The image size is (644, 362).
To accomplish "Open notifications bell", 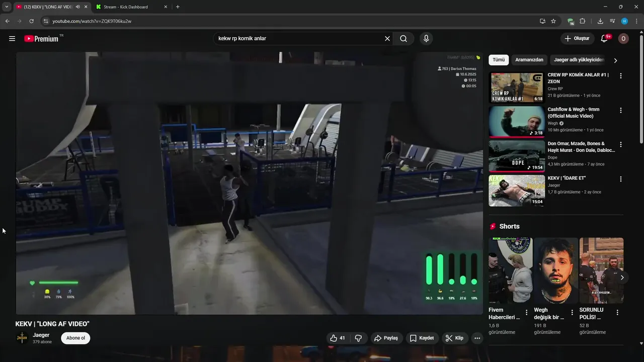I will tap(605, 39).
